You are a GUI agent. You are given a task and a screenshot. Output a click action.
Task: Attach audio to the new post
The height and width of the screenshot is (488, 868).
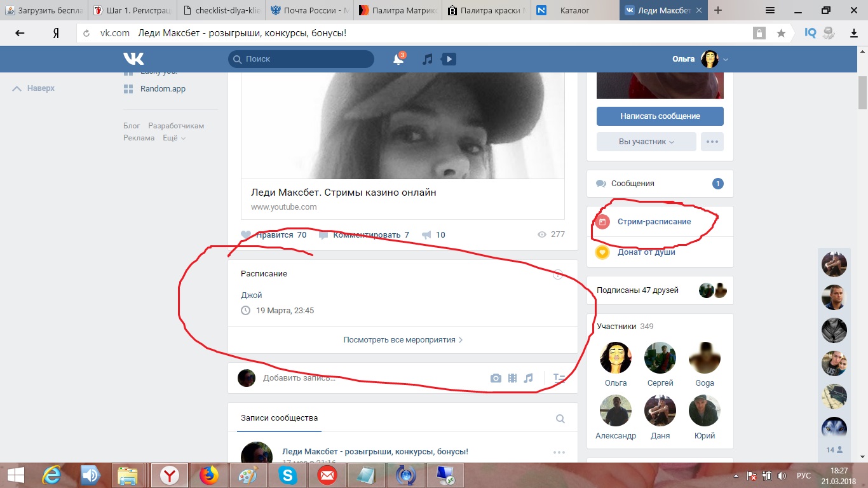529,378
